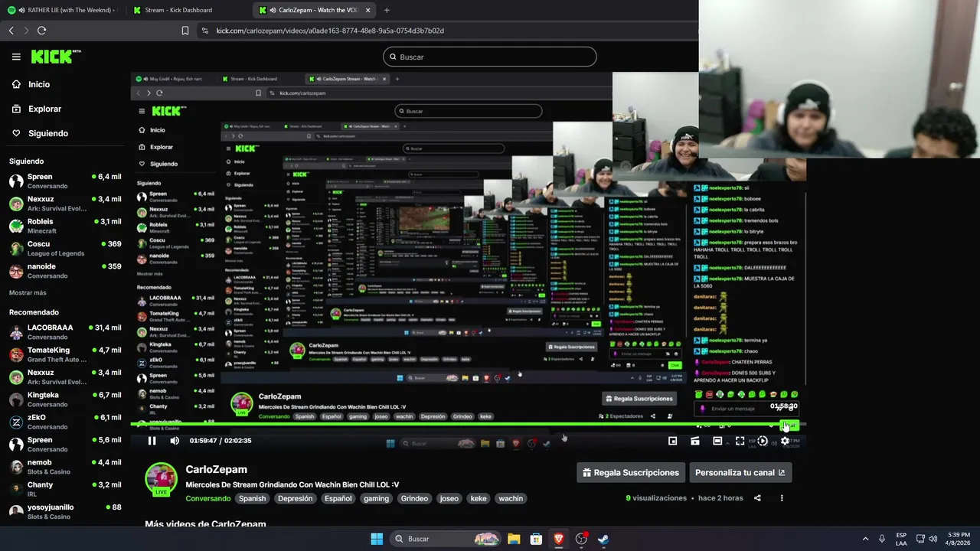Screen dimensions: 980x551
Task: Go back in the browser
Action: (x=11, y=31)
